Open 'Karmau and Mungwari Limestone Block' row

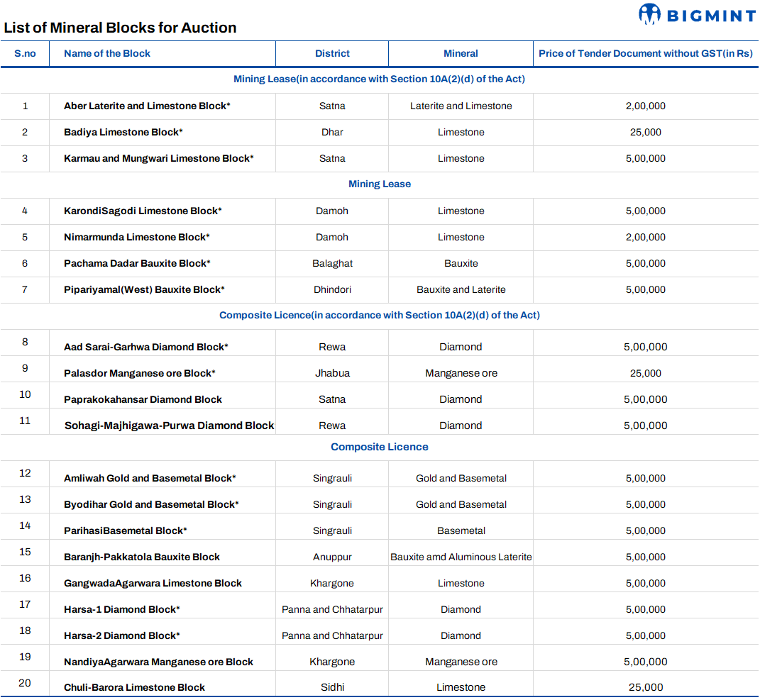(158, 158)
